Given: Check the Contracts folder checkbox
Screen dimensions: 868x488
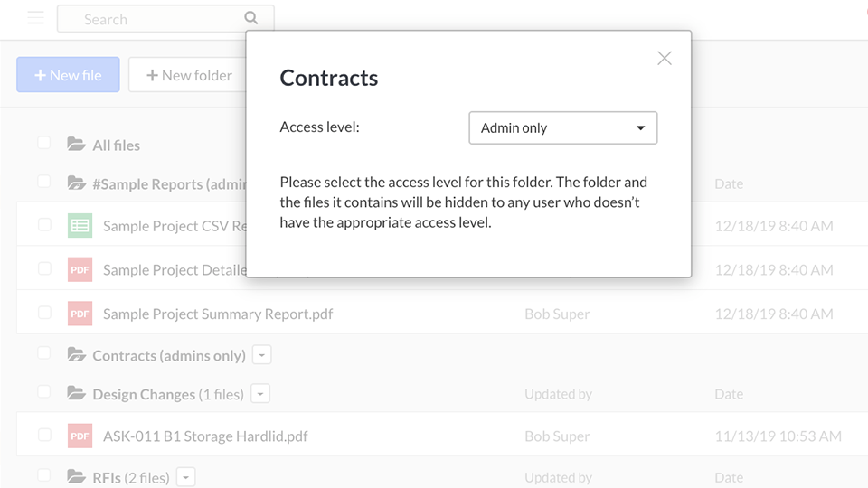Looking at the screenshot, I should tap(43, 353).
